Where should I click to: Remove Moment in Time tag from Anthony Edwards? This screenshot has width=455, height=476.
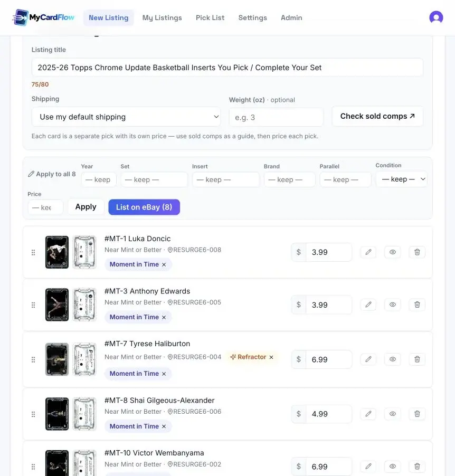click(x=164, y=317)
